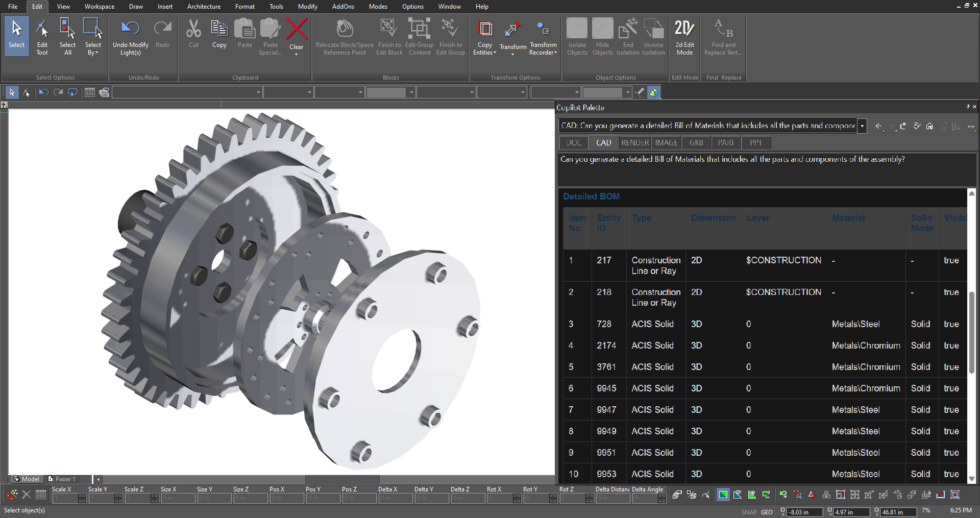Click the layers stack icon in second toolbar
This screenshot has width=980, height=518.
pyautogui.click(x=104, y=92)
